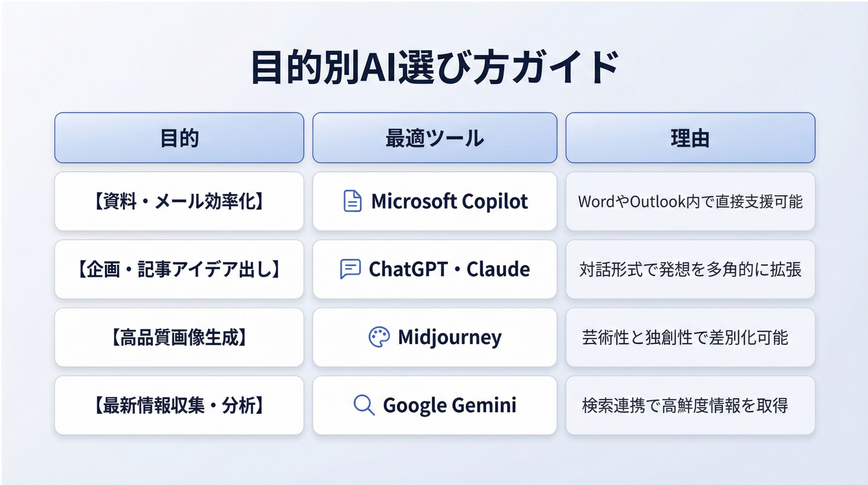Viewport: 868px width, 485px height.
Task: Open the Microsoft Copilot label
Action: 449,201
